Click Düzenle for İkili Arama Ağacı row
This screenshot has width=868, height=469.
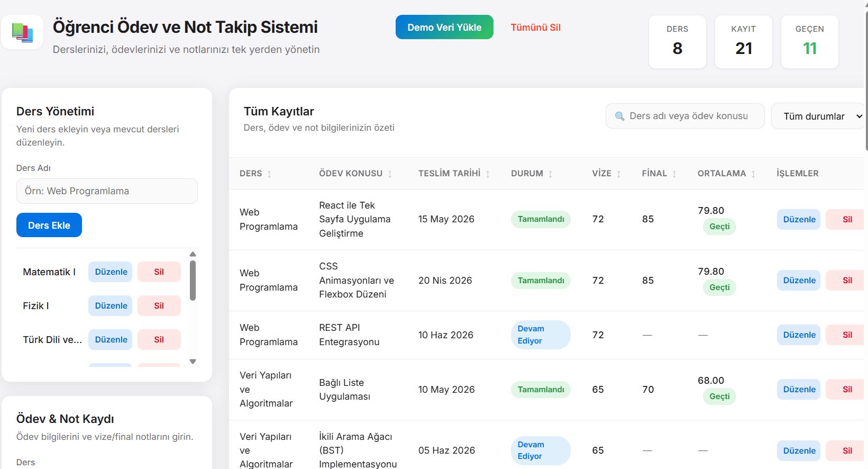[x=799, y=450]
